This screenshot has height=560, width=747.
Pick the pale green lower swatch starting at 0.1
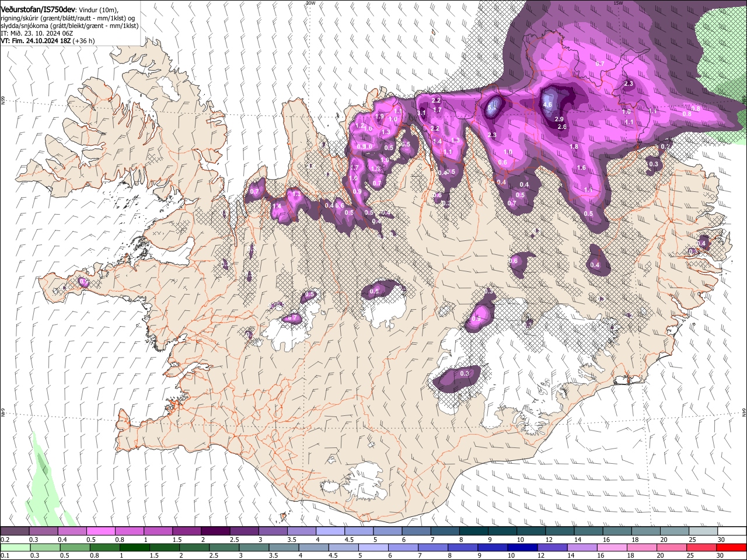coord(15,547)
